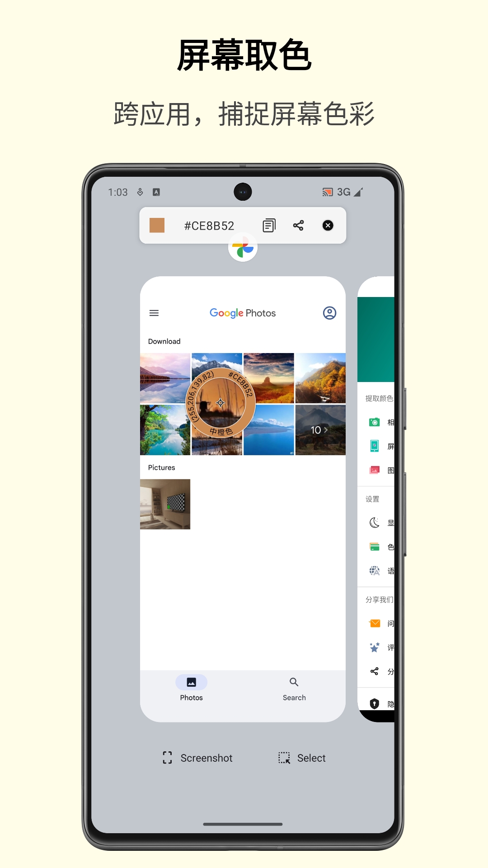This screenshot has height=868, width=488.
Task: Tap the orange mail feedback icon
Action: click(x=375, y=623)
